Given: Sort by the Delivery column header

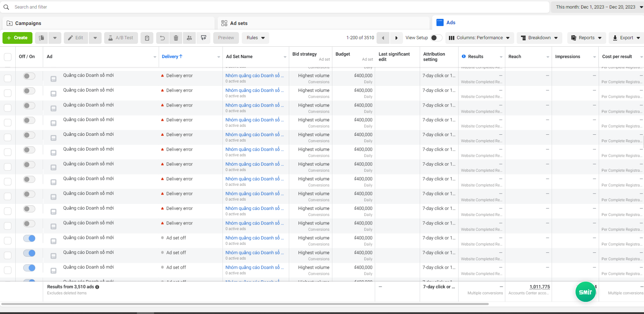Looking at the screenshot, I should 172,57.
